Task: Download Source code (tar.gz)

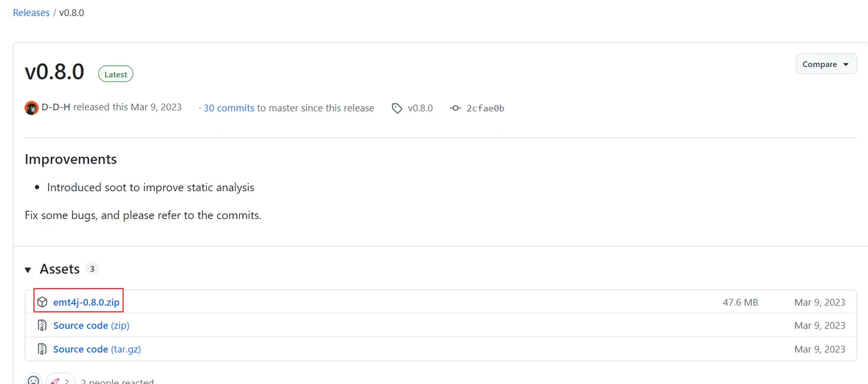Action: (x=97, y=349)
